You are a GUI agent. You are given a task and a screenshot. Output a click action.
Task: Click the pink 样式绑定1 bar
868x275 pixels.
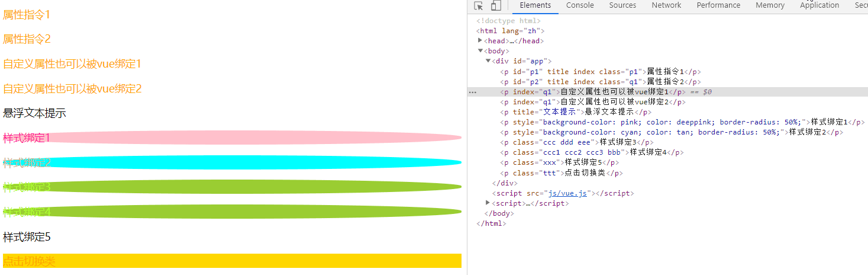pos(232,138)
